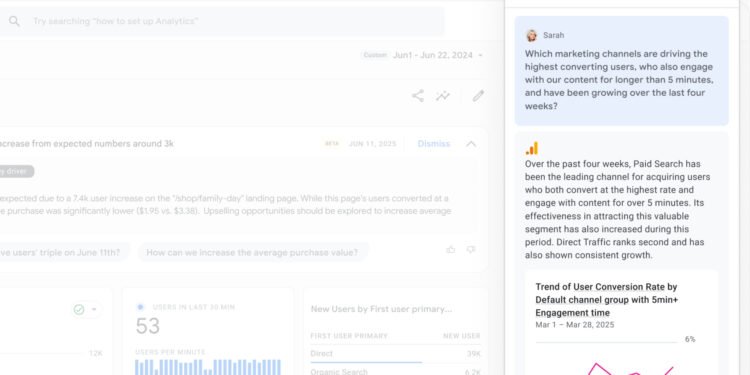The height and width of the screenshot is (375, 750).
Task: Focus the "how to set up Analytics" search field
Action: pos(222,21)
